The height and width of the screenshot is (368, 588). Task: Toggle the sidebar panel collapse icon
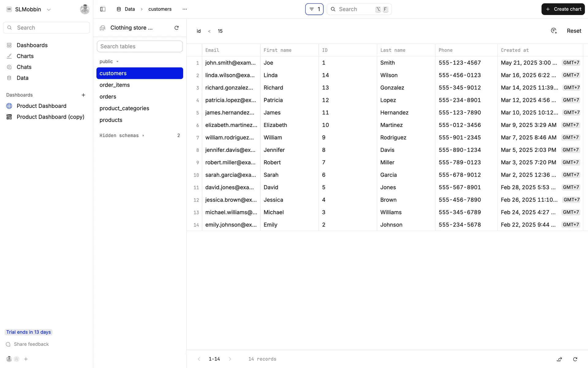[x=103, y=9]
